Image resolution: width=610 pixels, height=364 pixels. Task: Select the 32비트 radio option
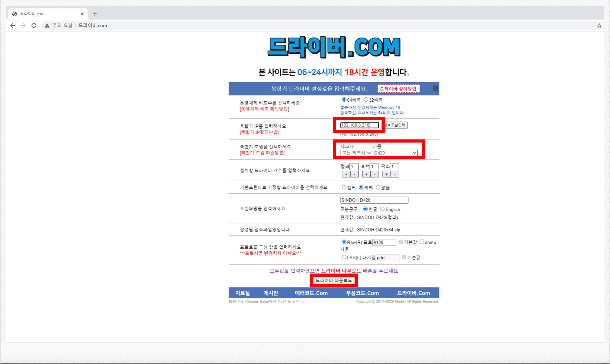[x=366, y=100]
